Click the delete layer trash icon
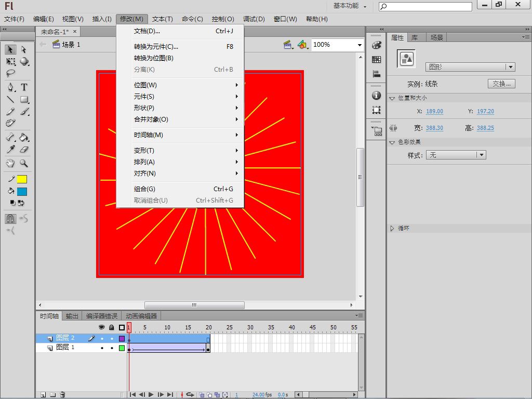The height and width of the screenshot is (399, 532). tap(62, 395)
